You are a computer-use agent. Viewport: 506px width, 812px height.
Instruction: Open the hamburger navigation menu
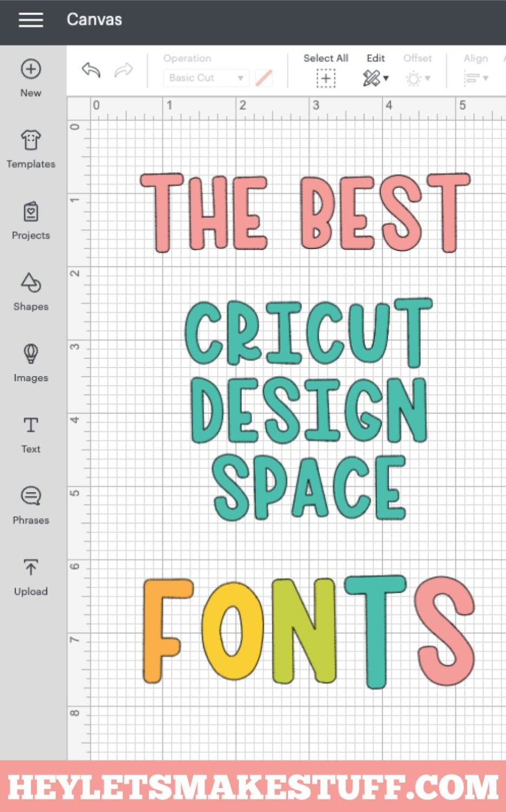(x=31, y=20)
